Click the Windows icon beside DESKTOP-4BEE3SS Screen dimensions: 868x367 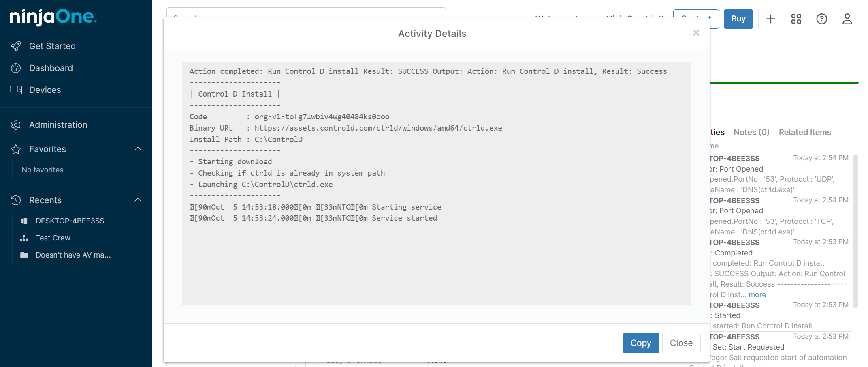point(24,221)
